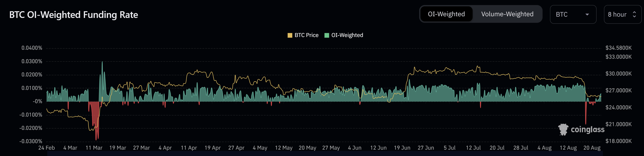Click the up-down arrows beside 8 hour
644x156 pixels.
[634, 15]
